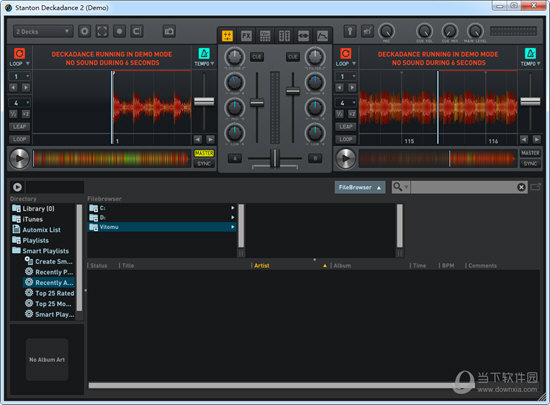Click the right deck low EQ knob
Screen dimensions: 550x405
[x=315, y=133]
